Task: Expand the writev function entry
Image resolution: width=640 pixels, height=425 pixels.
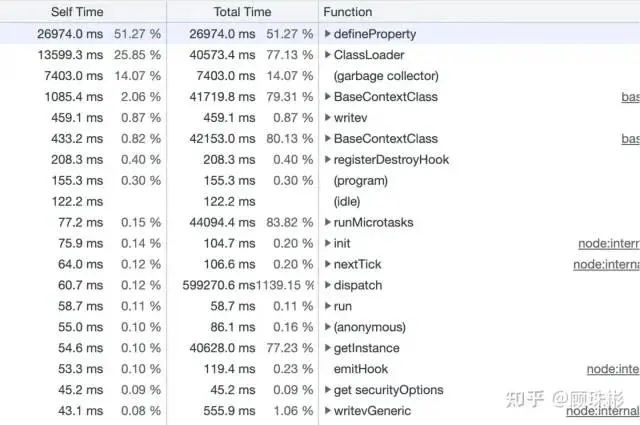Action: (328, 118)
